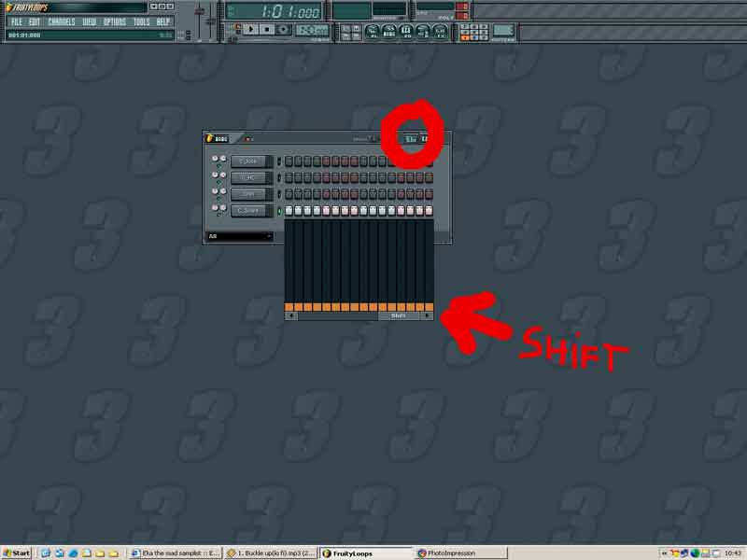Image resolution: width=747 pixels, height=560 pixels.
Task: Turn the second channel's volume knob
Action: click(x=223, y=175)
